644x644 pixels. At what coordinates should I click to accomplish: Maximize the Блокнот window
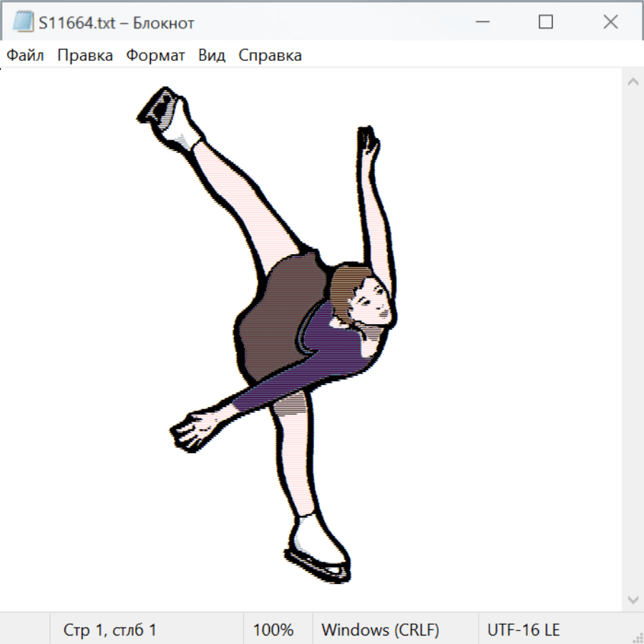tap(545, 22)
